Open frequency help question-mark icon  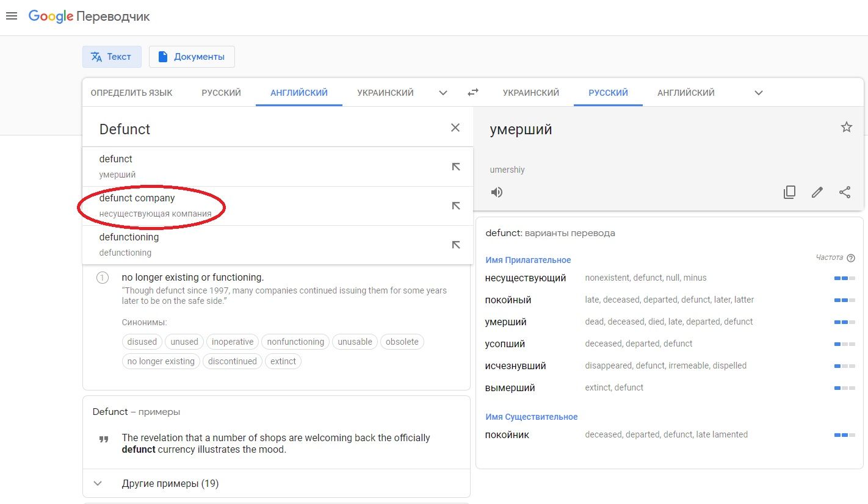point(851,258)
